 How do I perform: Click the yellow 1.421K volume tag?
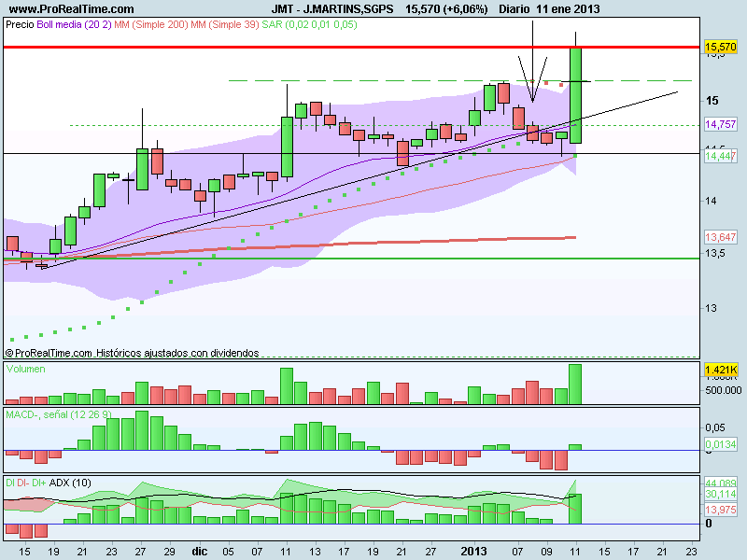coord(721,370)
